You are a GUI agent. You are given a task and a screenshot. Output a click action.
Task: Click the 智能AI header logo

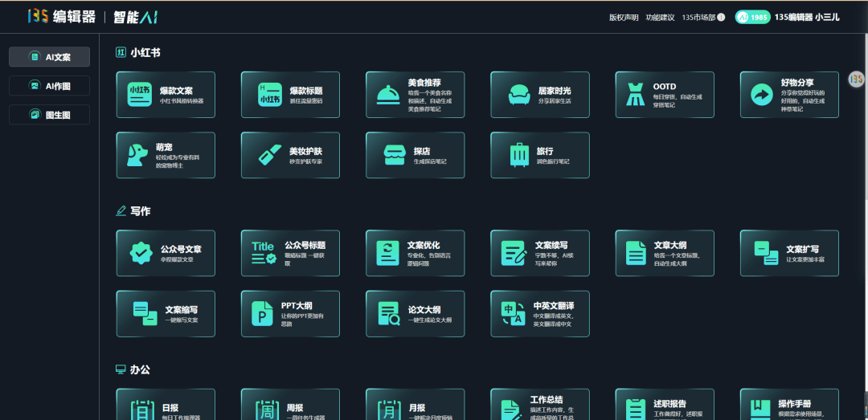136,17
